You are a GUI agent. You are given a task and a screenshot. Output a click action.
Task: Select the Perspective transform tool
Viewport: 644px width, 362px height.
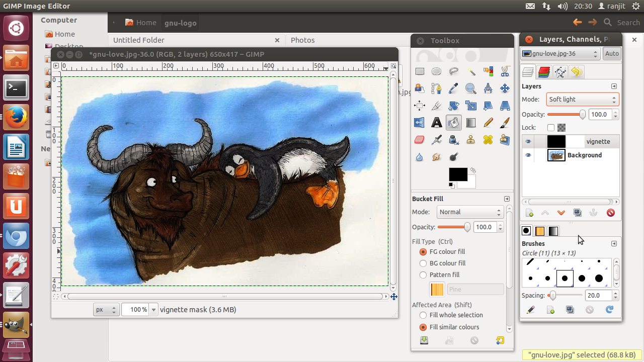click(x=505, y=105)
